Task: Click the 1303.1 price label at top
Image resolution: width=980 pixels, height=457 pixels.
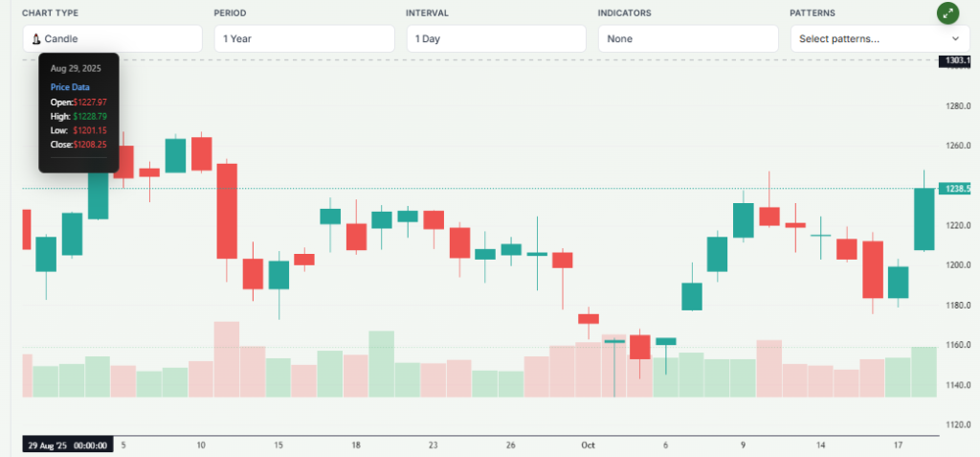Action: pyautogui.click(x=956, y=60)
